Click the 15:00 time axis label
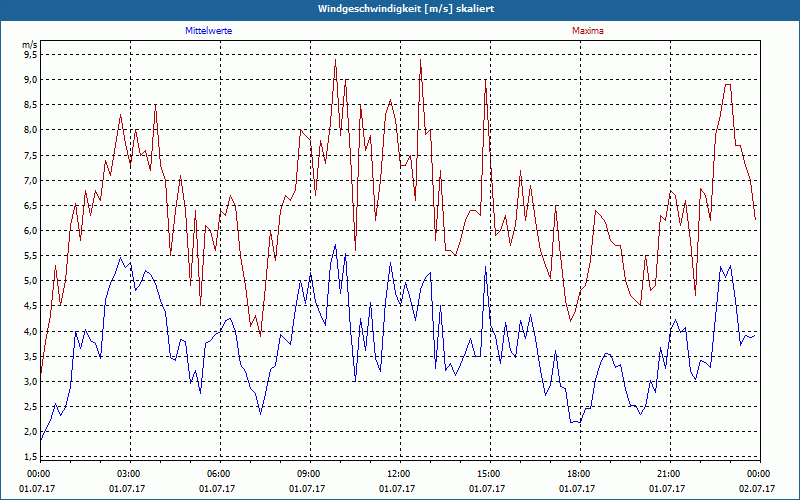 (x=487, y=474)
